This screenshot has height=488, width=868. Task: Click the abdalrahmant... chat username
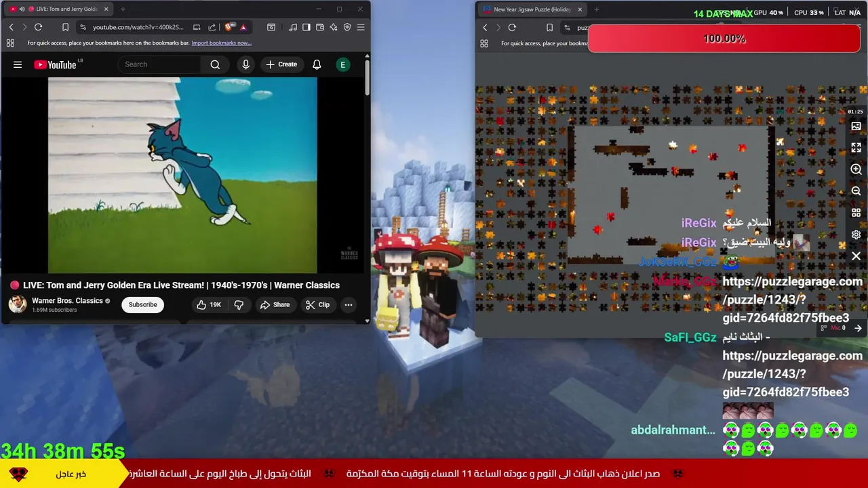tap(673, 430)
